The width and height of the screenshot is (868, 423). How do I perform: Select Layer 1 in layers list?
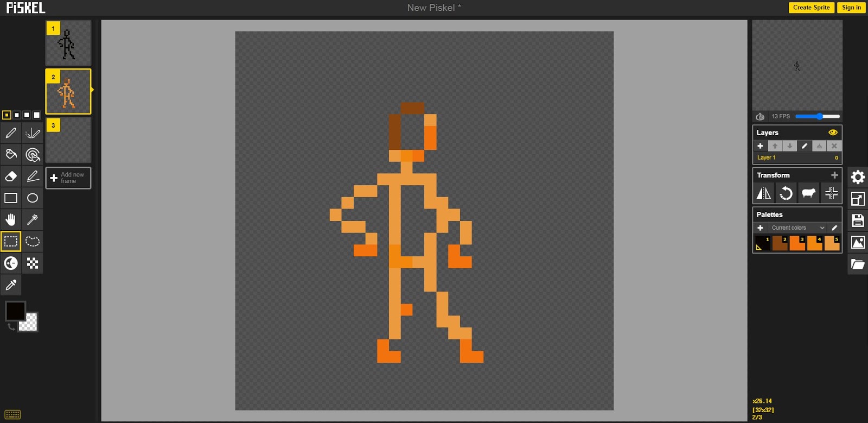797,157
